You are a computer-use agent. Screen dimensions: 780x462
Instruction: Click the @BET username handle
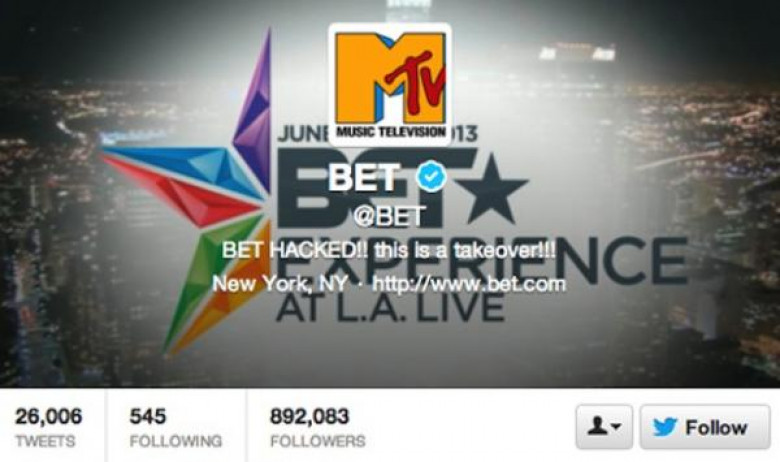pos(389,216)
